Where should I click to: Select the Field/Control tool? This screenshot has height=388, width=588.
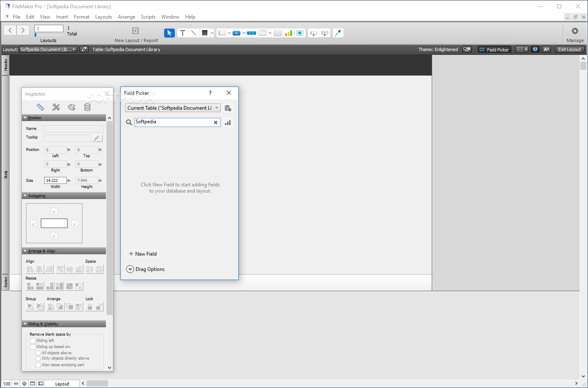pos(222,33)
